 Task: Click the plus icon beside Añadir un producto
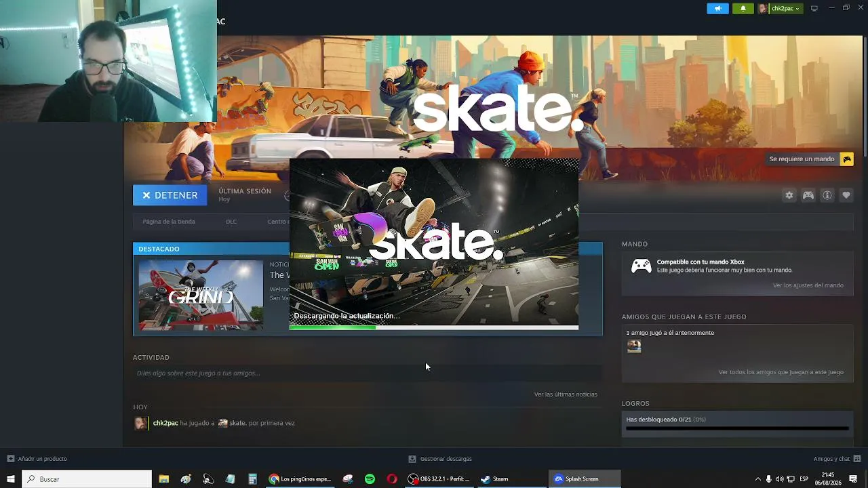pyautogui.click(x=10, y=459)
